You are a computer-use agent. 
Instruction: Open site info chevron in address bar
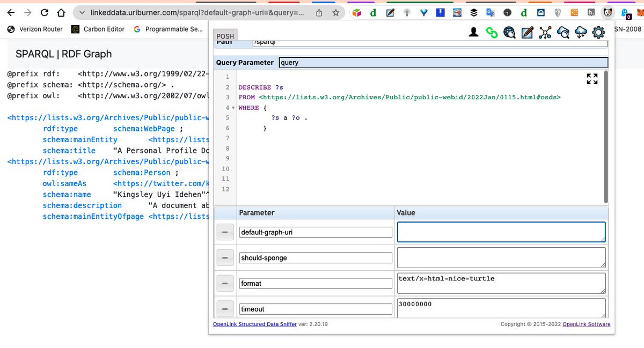click(82, 12)
